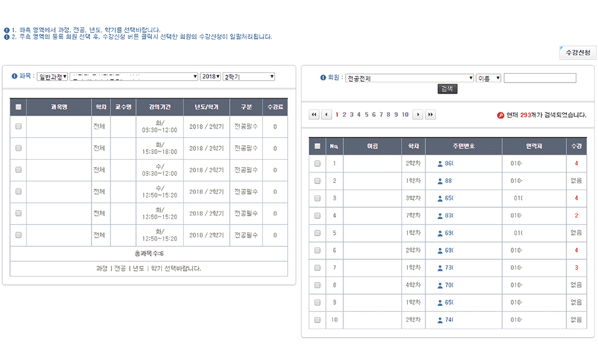Click the info icon beside 회원 label
Screen dimensions: 598x364
[323, 78]
